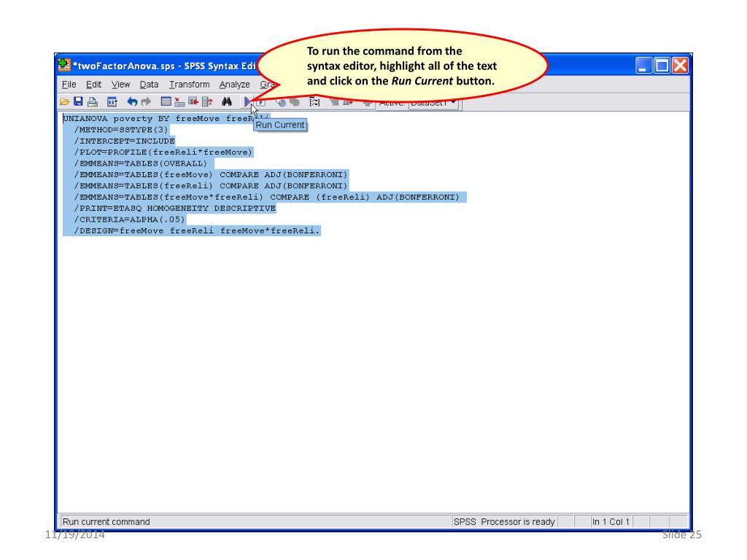This screenshot has width=747, height=560.
Task: Click the Save floppy disk icon
Action: pos(78,101)
